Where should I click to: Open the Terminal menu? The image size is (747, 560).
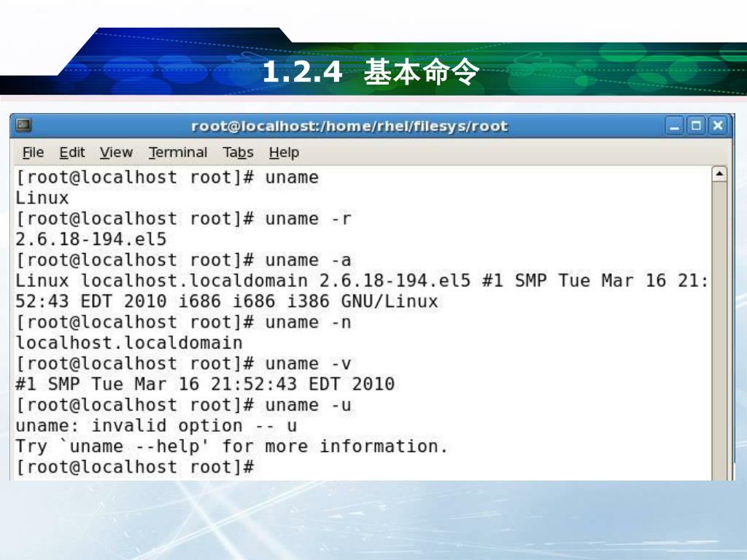click(178, 152)
